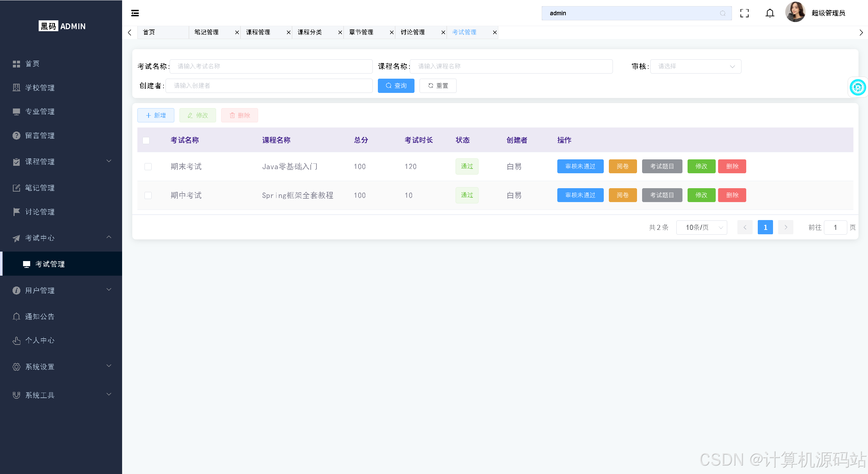Image resolution: width=868 pixels, height=474 pixels.
Task: Click the 笔记管理 edit icon in sidebar
Action: [16, 187]
